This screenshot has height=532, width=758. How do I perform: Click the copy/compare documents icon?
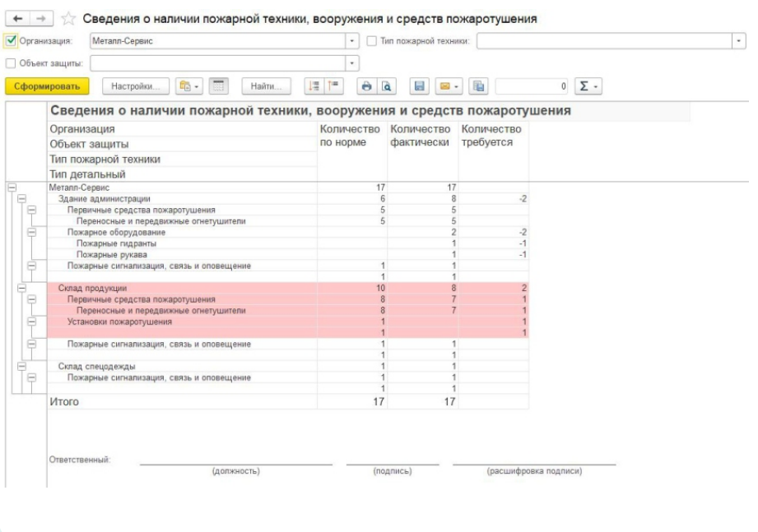tap(478, 86)
